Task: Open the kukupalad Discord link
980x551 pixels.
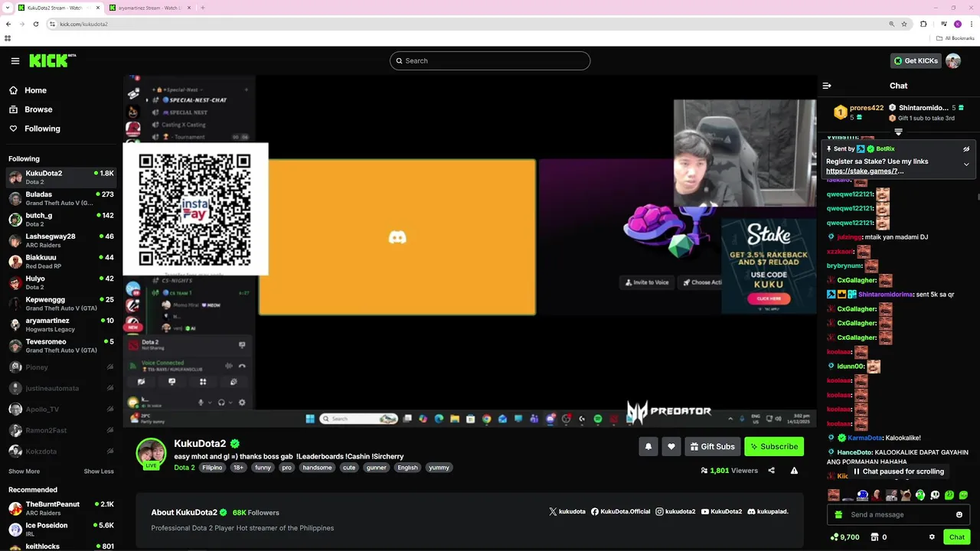Action: coord(768,511)
